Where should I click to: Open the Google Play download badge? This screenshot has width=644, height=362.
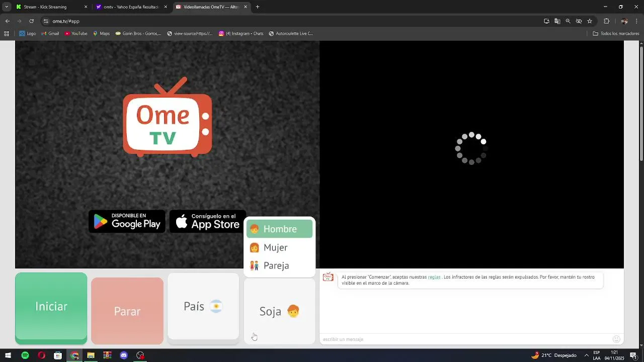[x=127, y=222]
